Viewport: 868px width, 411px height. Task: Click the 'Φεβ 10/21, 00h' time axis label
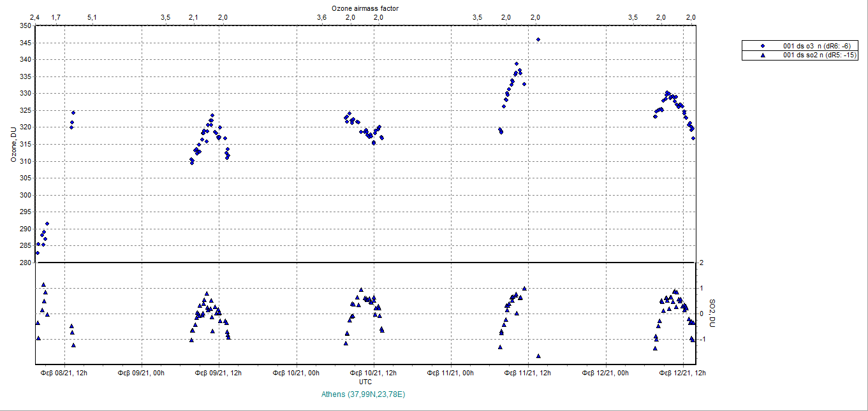point(296,373)
